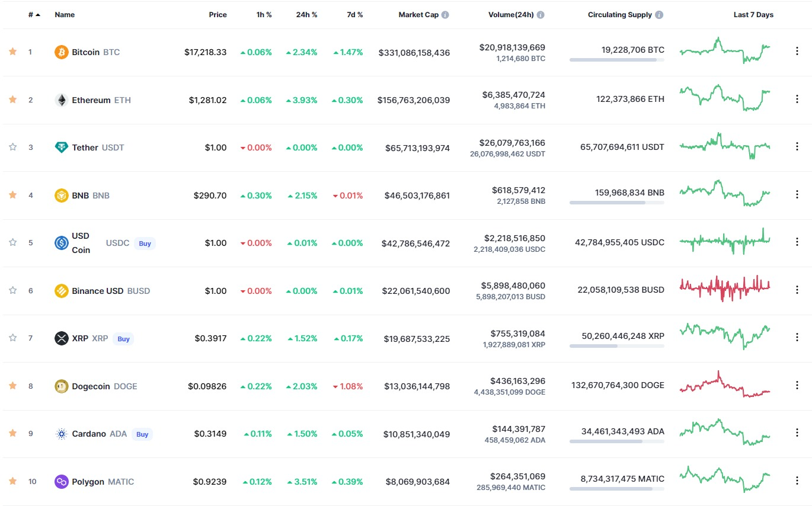
Task: Click the Dogecoin logo icon
Action: coord(62,386)
